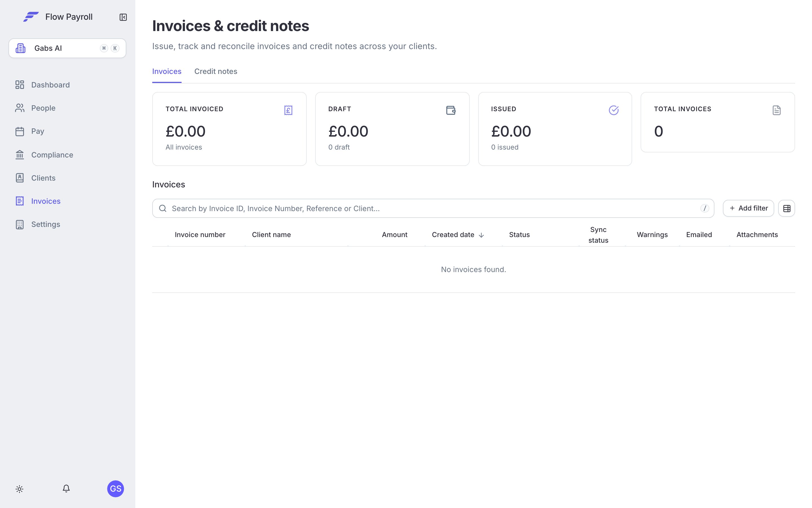812x508 pixels.
Task: Click the Warnings column header
Action: click(652, 235)
